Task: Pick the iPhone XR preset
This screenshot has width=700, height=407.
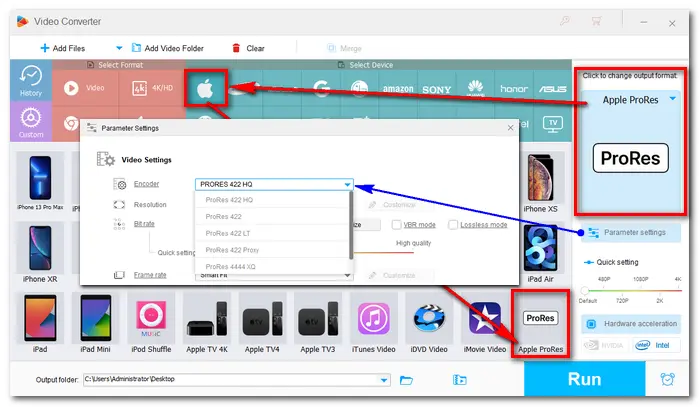Action: click(x=40, y=253)
